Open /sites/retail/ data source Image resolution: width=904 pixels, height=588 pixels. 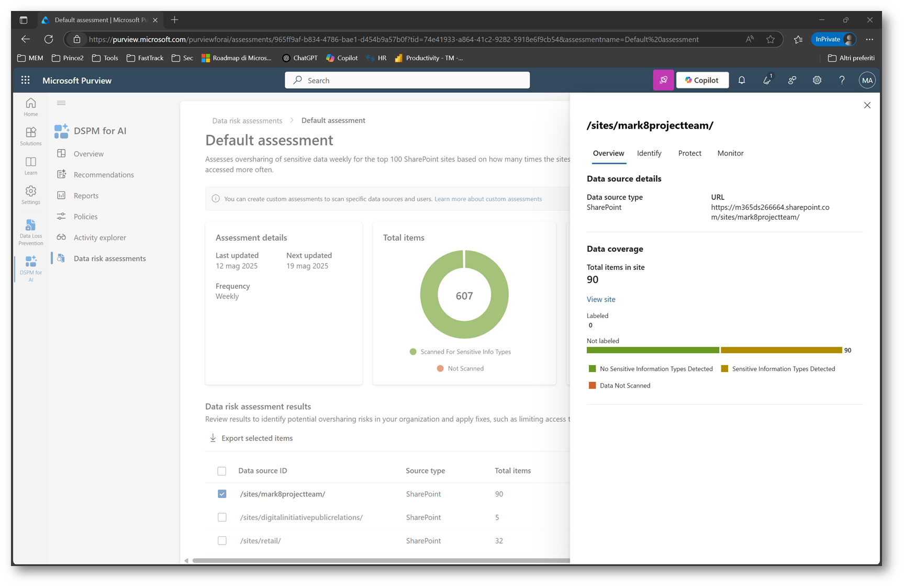tap(260, 540)
